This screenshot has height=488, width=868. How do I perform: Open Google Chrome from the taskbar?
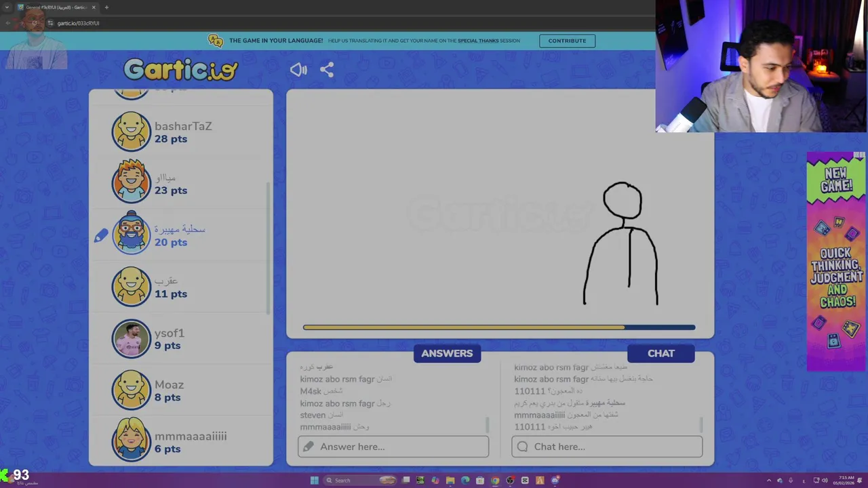click(495, 481)
